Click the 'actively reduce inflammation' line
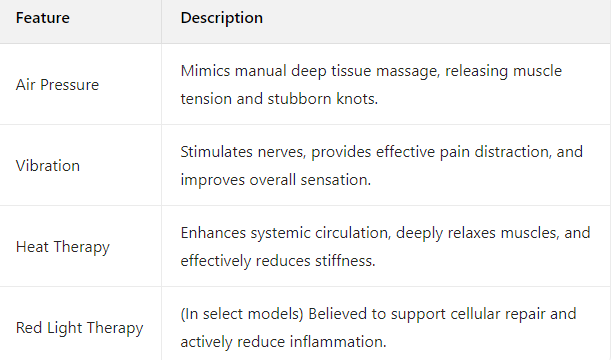Screen dimensions: 616x360 click(x=283, y=342)
